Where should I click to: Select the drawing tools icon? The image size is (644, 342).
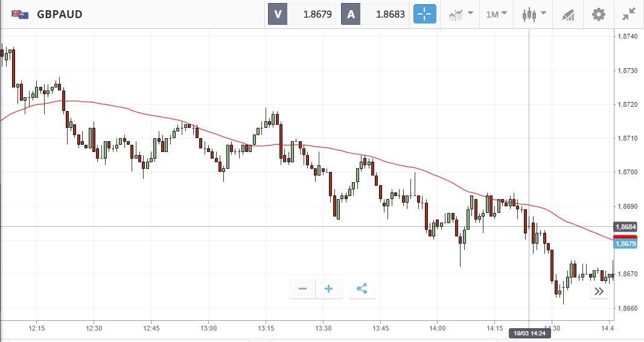click(x=568, y=14)
